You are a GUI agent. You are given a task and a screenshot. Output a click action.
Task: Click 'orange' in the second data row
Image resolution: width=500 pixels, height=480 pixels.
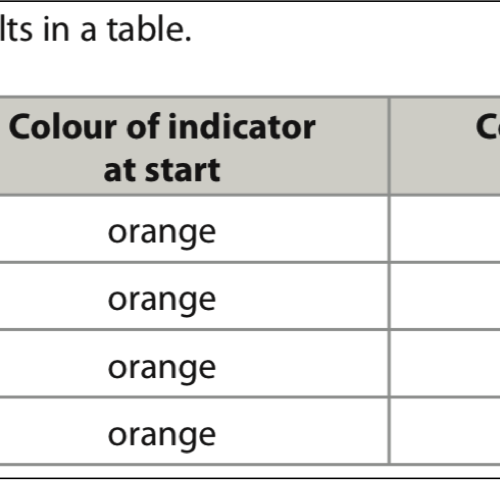point(162,301)
